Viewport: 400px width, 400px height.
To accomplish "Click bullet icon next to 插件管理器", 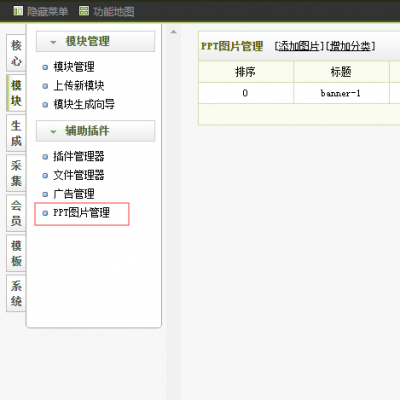I will [45, 157].
